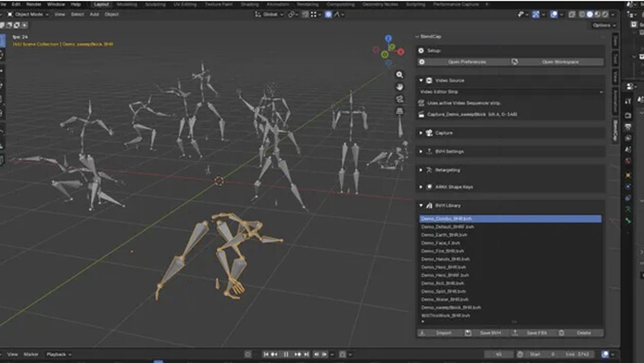The height and width of the screenshot is (363, 644).
Task: Click the BVH Library panel icon
Action: pyautogui.click(x=429, y=205)
